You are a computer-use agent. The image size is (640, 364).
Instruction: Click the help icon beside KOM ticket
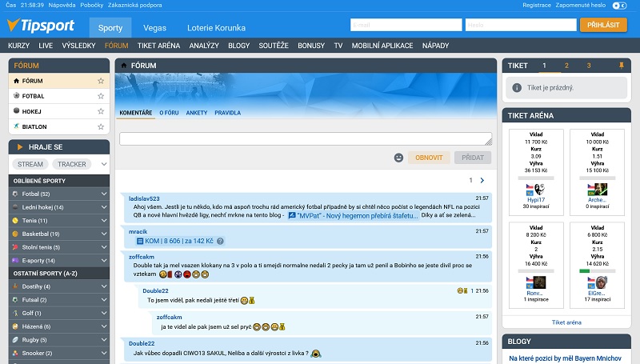(x=220, y=241)
